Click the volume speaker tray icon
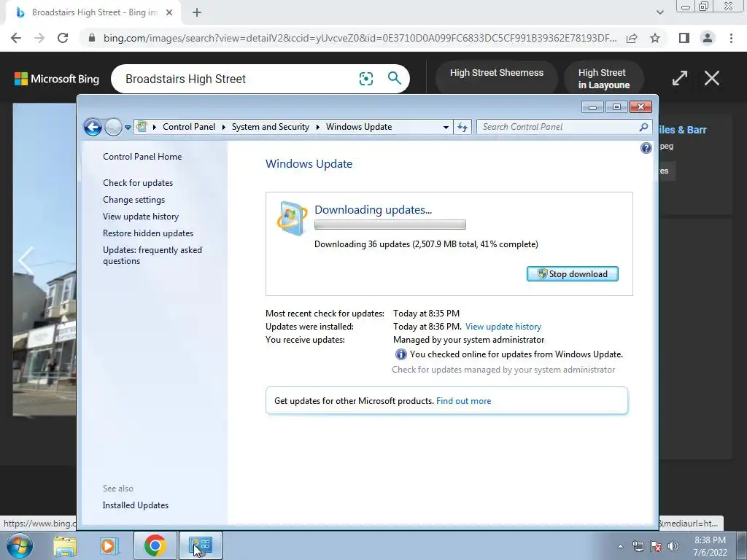The image size is (747, 560). (x=673, y=546)
